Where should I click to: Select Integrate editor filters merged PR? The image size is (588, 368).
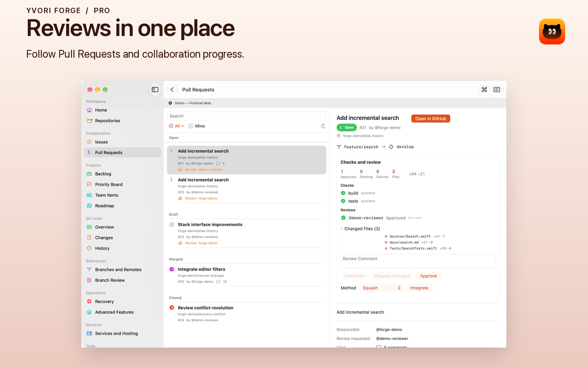(247, 275)
